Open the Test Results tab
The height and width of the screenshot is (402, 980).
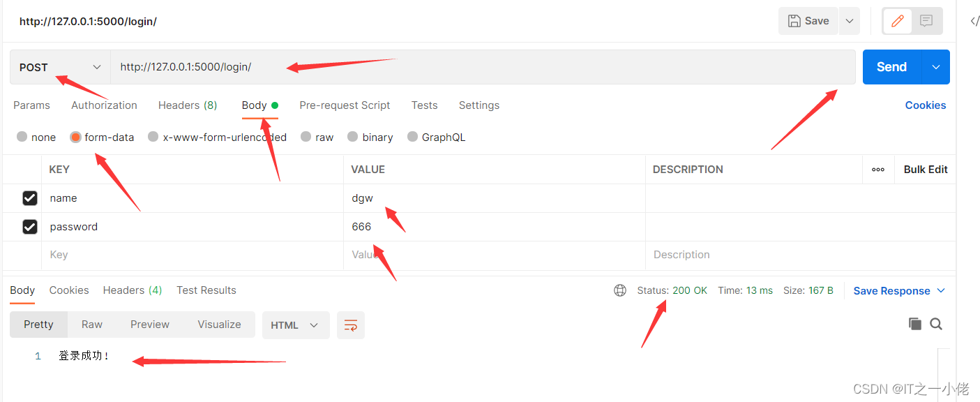[x=206, y=290]
